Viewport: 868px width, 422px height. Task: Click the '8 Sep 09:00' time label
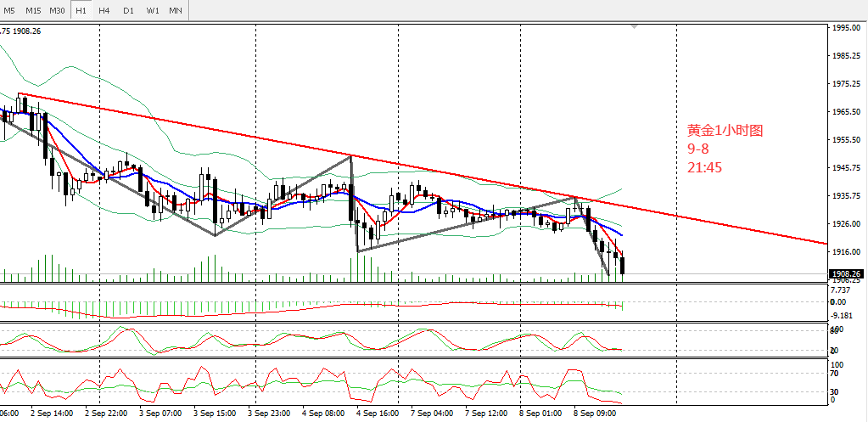click(593, 414)
